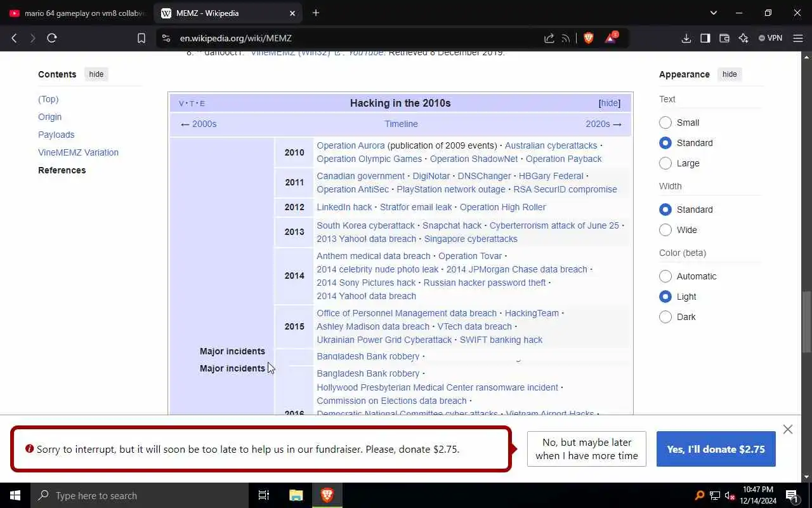This screenshot has width=812, height=508.
Task: Go to 2020s hacking link
Action: [598, 124]
